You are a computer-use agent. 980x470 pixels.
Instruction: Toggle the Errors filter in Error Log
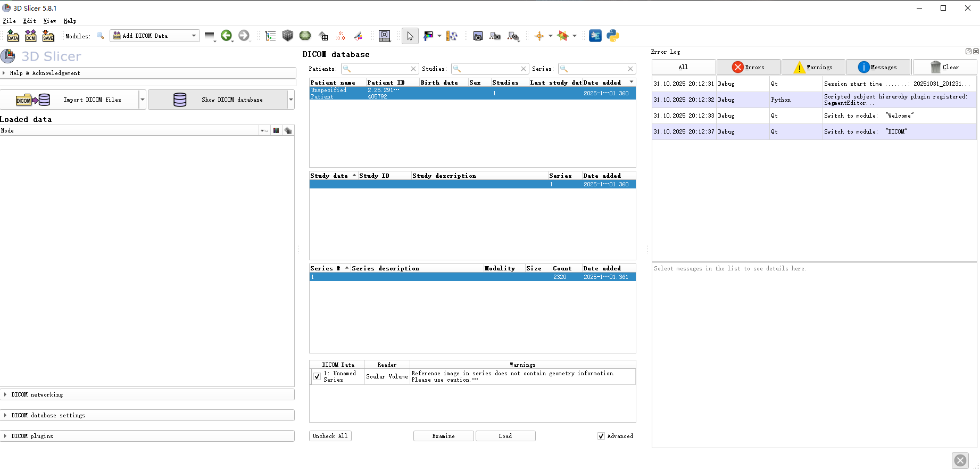tap(748, 67)
